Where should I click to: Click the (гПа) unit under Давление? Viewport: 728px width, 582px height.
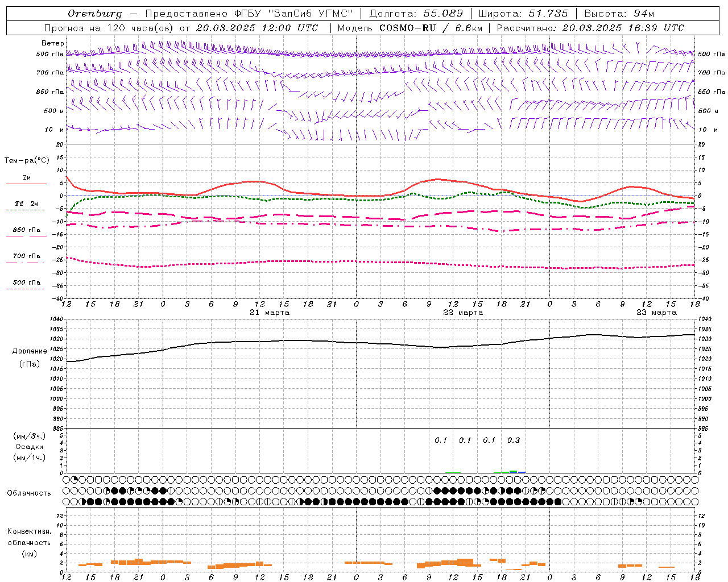[x=30, y=364]
